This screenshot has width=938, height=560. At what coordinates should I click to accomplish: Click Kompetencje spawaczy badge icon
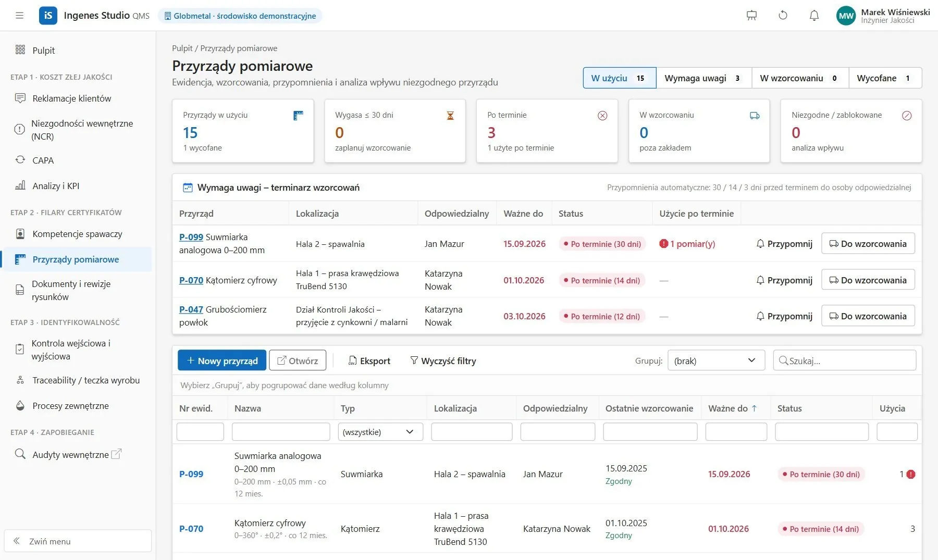[x=20, y=234]
